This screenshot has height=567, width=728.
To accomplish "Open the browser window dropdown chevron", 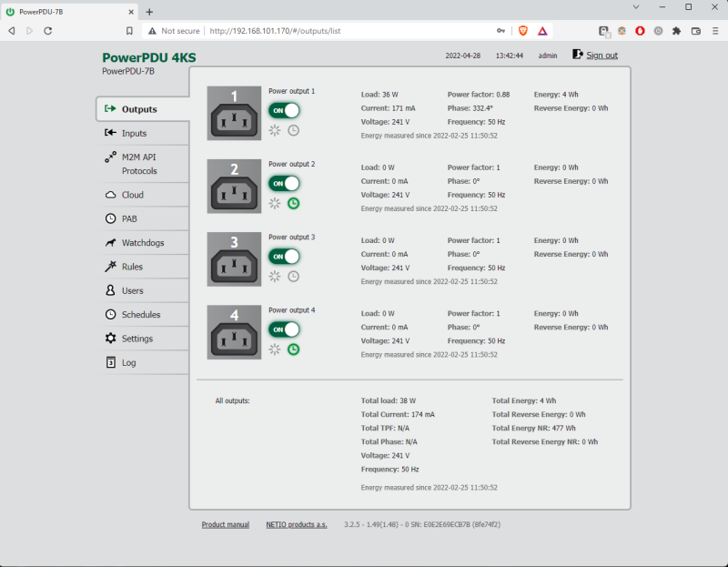I will (x=636, y=7).
